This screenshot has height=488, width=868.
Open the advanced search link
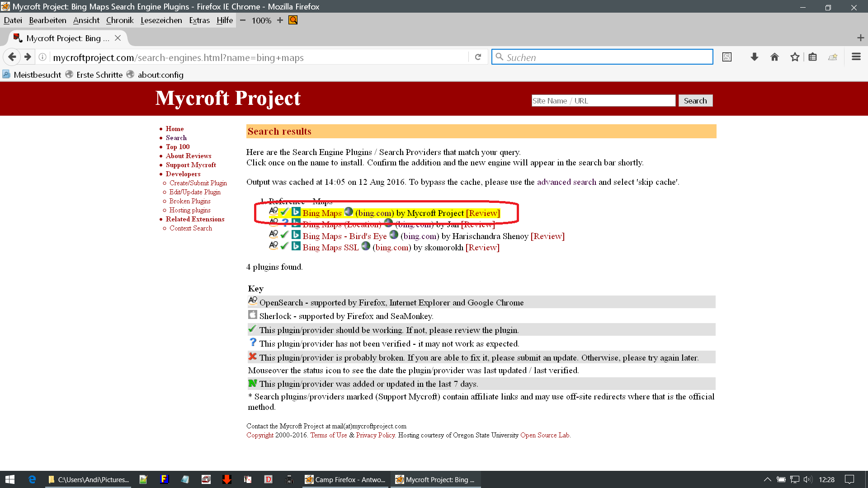pos(566,182)
